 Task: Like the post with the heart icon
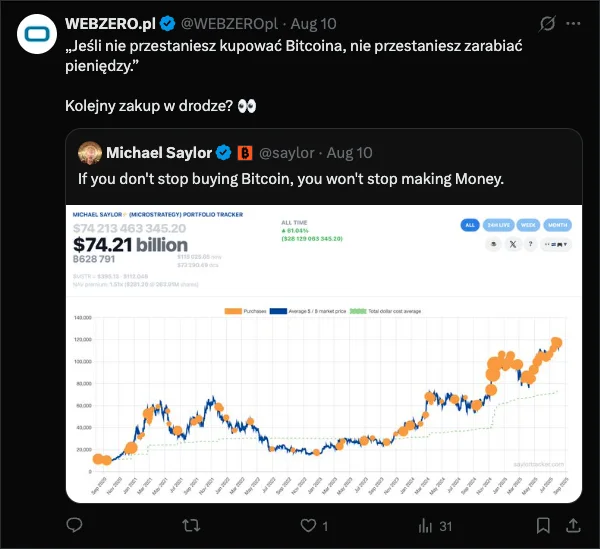(x=308, y=524)
